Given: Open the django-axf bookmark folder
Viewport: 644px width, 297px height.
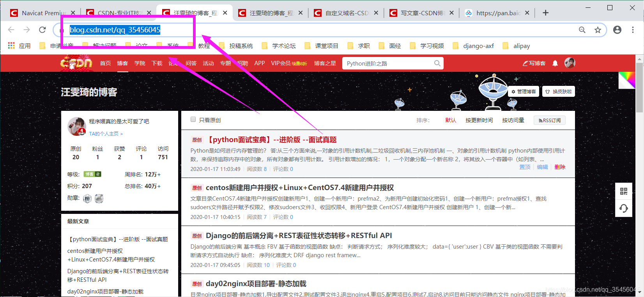Looking at the screenshot, I should point(473,46).
